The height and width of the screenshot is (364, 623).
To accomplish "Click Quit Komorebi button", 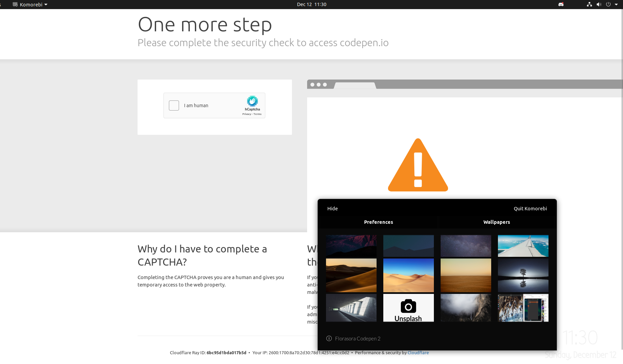I will (x=530, y=209).
